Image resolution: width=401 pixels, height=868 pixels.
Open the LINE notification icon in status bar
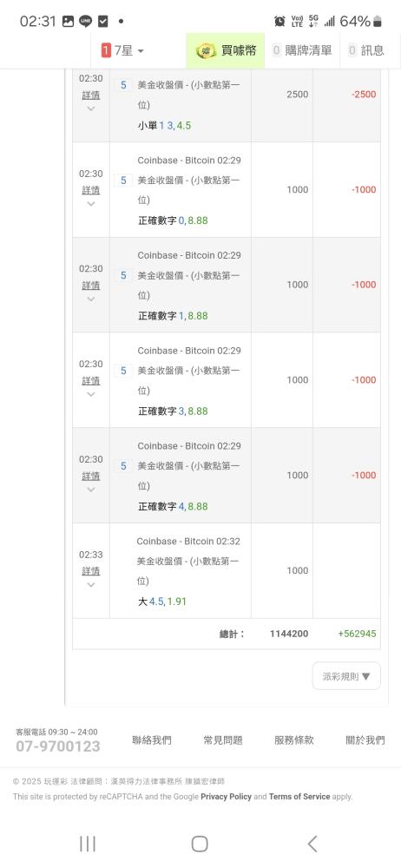[x=85, y=22]
